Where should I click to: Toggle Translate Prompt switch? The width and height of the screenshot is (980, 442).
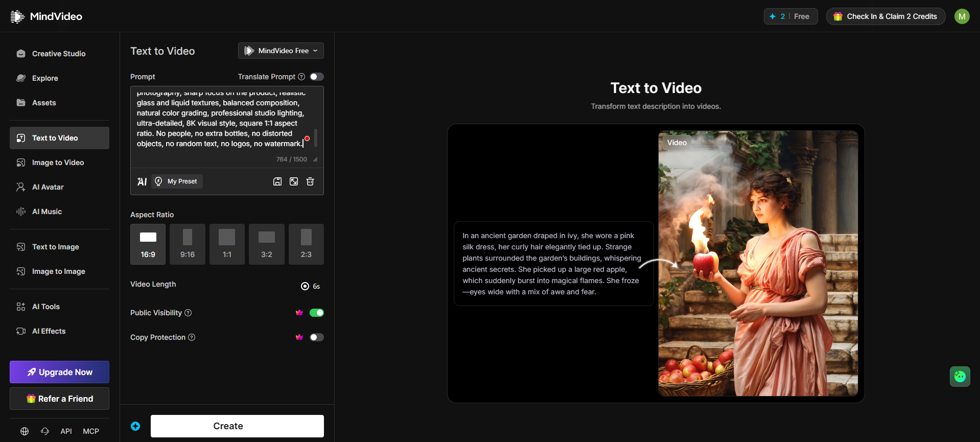(317, 77)
